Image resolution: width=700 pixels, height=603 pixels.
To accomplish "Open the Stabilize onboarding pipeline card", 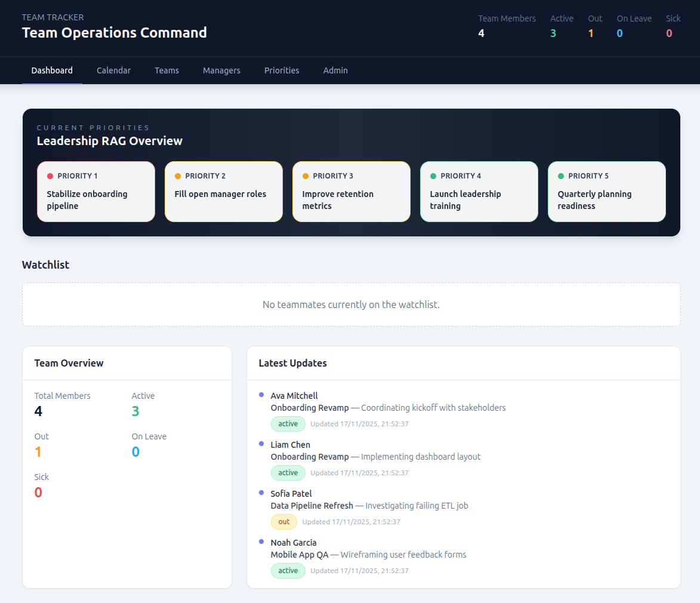I will pos(96,192).
